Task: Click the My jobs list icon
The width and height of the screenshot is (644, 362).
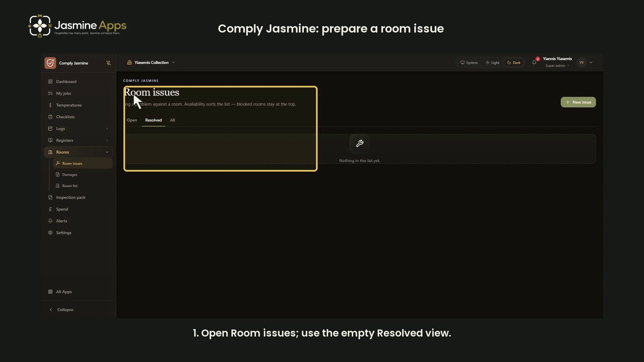Action: pos(50,94)
